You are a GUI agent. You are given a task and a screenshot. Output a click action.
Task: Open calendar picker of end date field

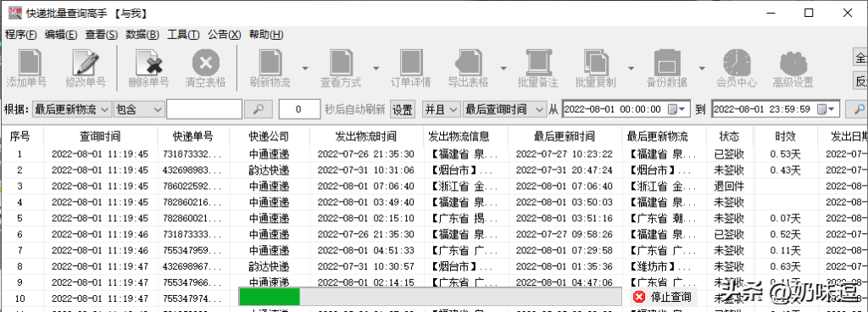click(x=826, y=109)
